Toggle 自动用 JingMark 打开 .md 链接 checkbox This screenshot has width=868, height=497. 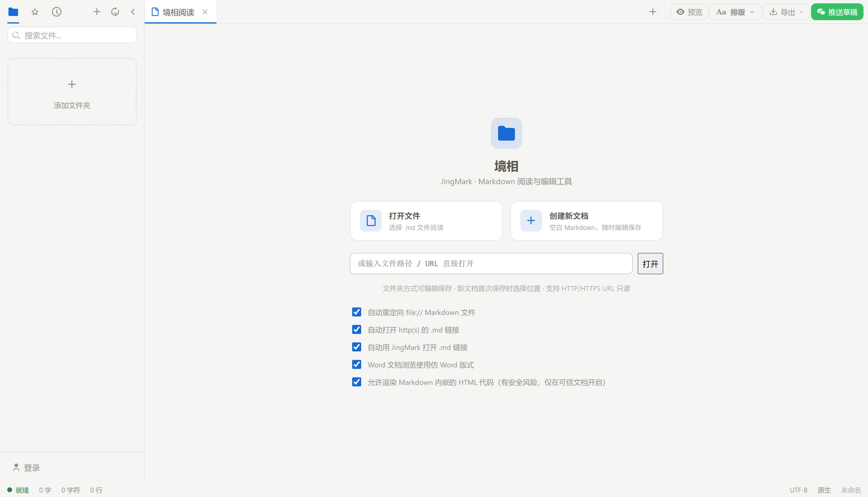(x=356, y=347)
